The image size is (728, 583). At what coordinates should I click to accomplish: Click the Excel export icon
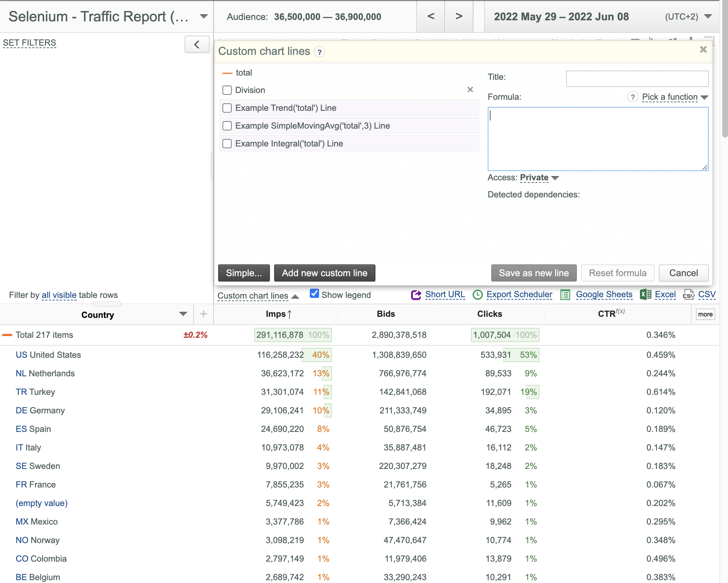click(646, 294)
